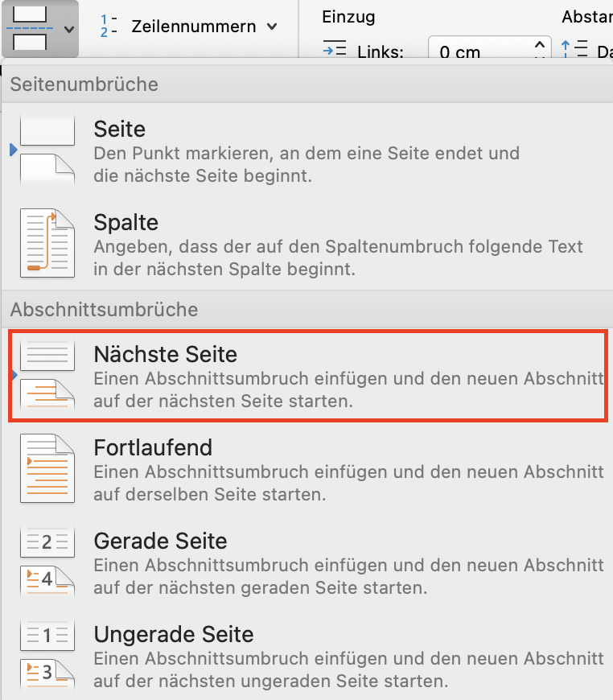
Task: Click the Breaks (Umbrüche) toolbar icon
Action: pos(30,29)
